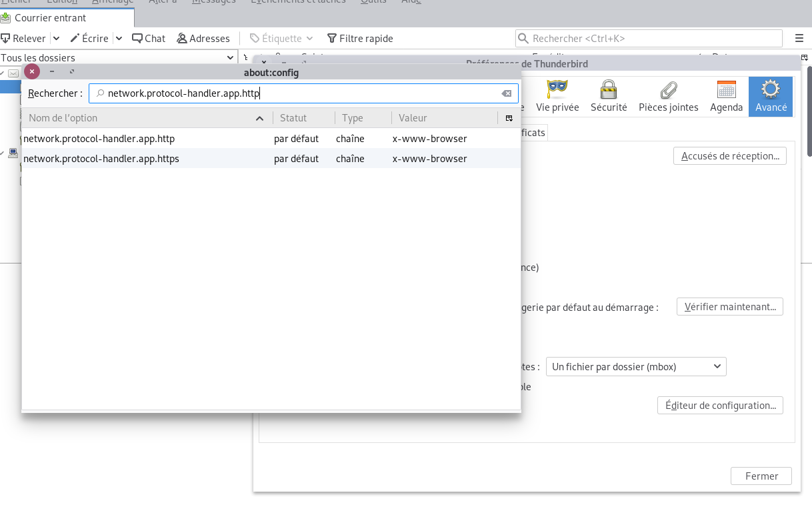Image resolution: width=812 pixels, height=519 pixels.
Task: Toggle the Filtre rapide bar
Action: [x=360, y=39]
